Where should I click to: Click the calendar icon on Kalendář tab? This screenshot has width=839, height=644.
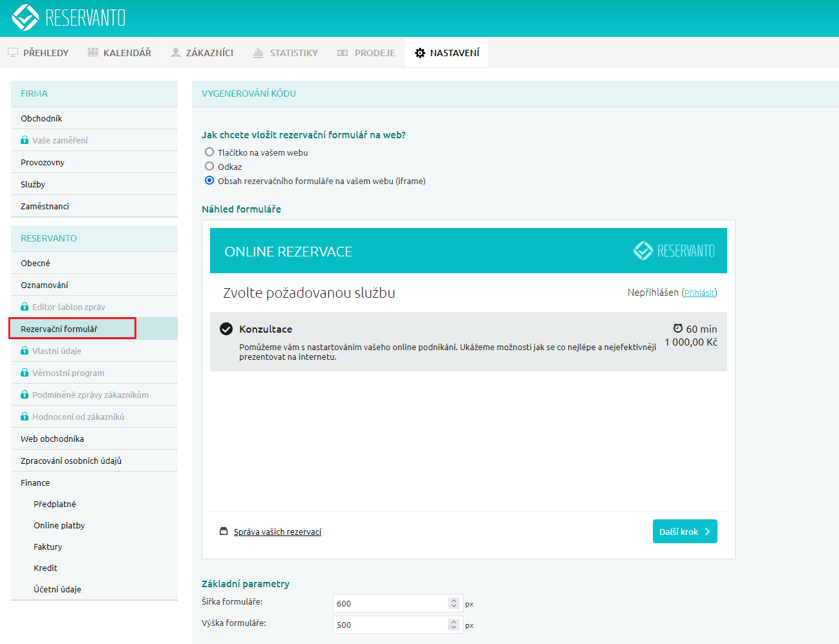(93, 53)
